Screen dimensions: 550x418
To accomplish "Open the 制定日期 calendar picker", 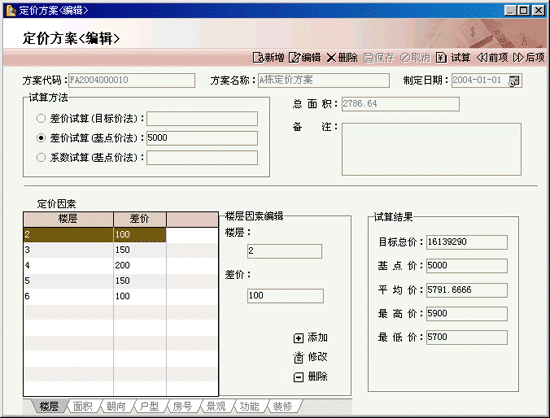I will 514,81.
